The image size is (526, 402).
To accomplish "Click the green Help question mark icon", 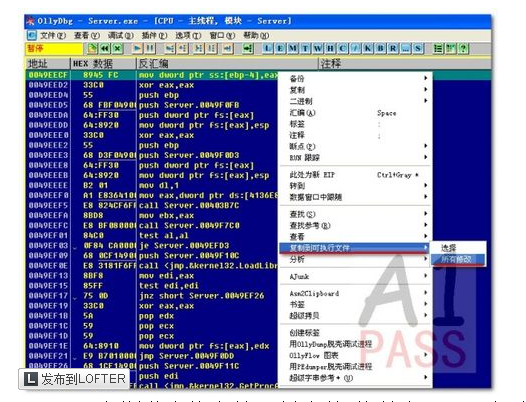I will pyautogui.click(x=463, y=49).
